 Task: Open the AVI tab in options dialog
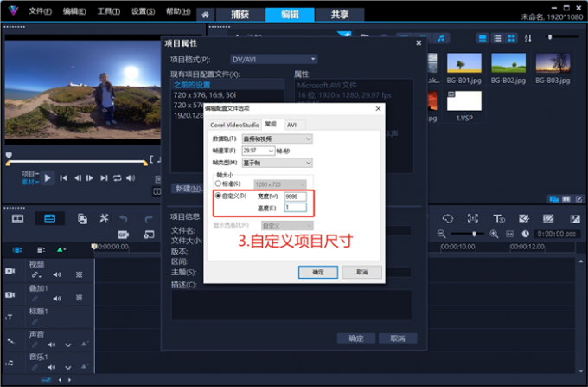291,125
